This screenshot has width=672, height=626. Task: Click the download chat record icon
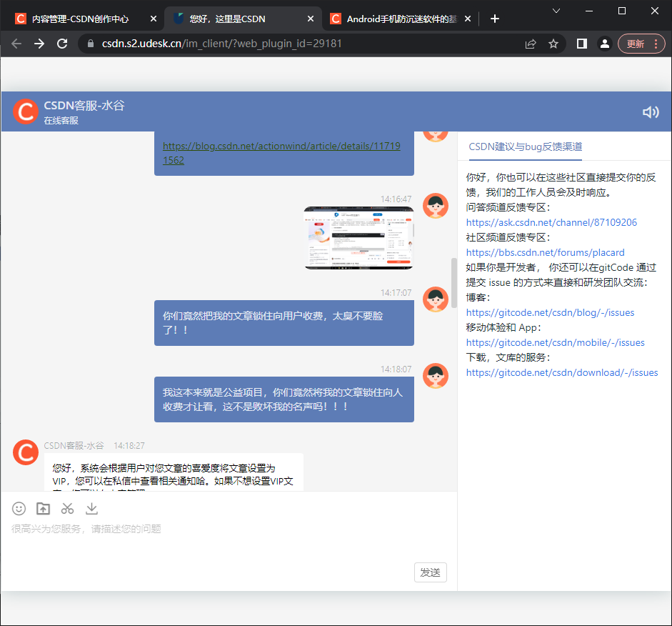click(91, 509)
